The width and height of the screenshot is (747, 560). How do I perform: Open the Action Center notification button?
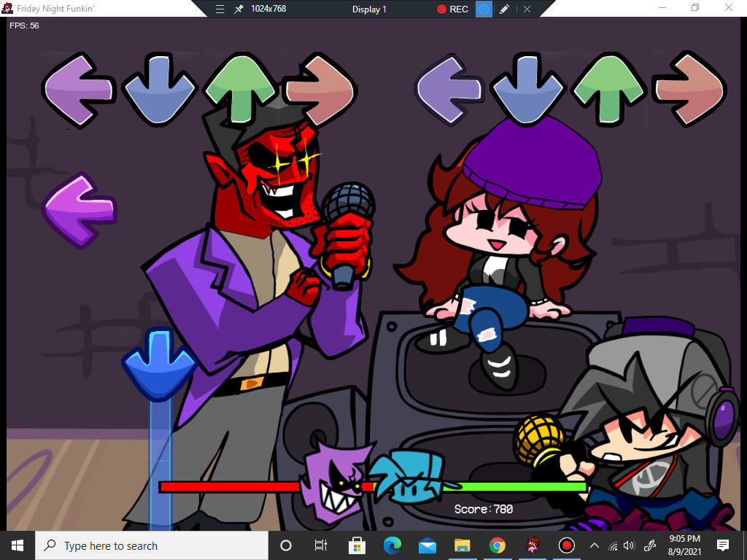[x=722, y=545]
